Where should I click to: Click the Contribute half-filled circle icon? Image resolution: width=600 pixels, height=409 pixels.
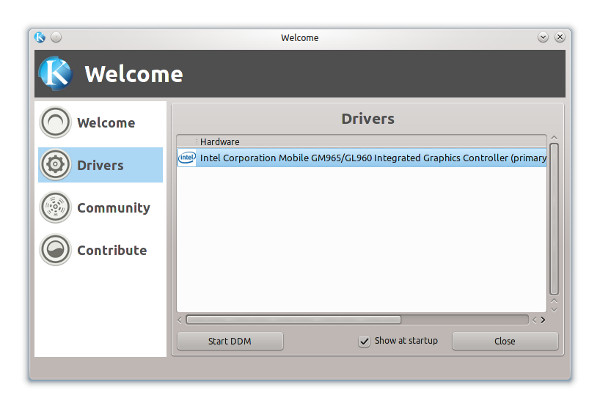(55, 250)
